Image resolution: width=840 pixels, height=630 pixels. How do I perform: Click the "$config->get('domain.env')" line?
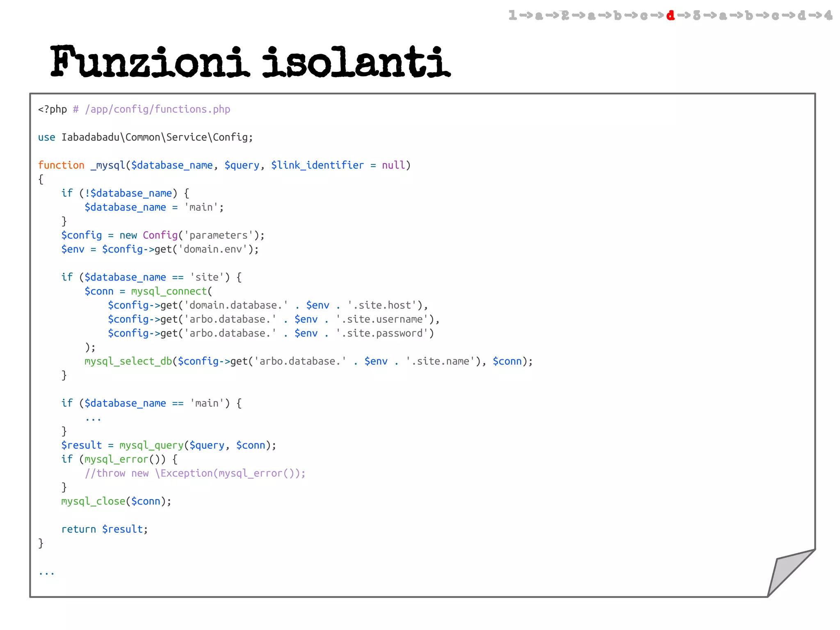(x=160, y=249)
